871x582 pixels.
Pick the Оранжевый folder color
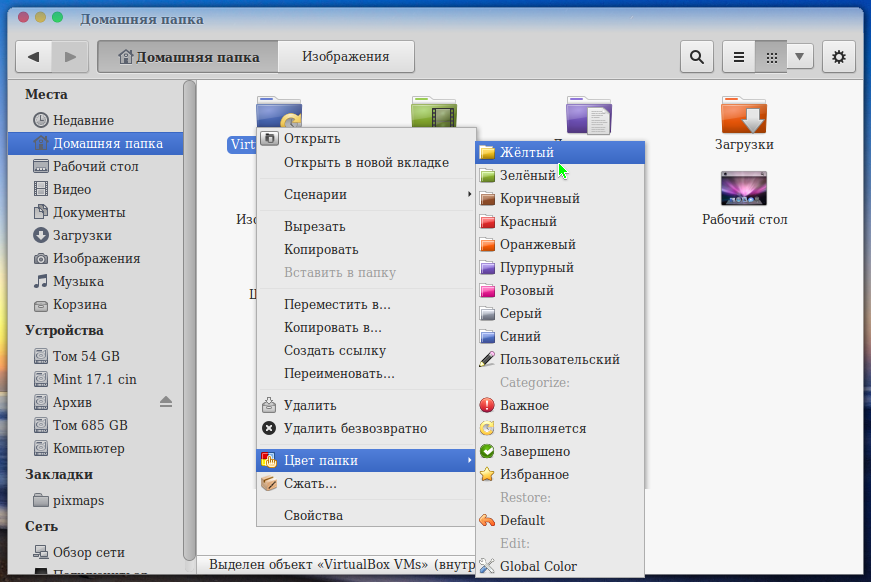pyautogui.click(x=560, y=244)
